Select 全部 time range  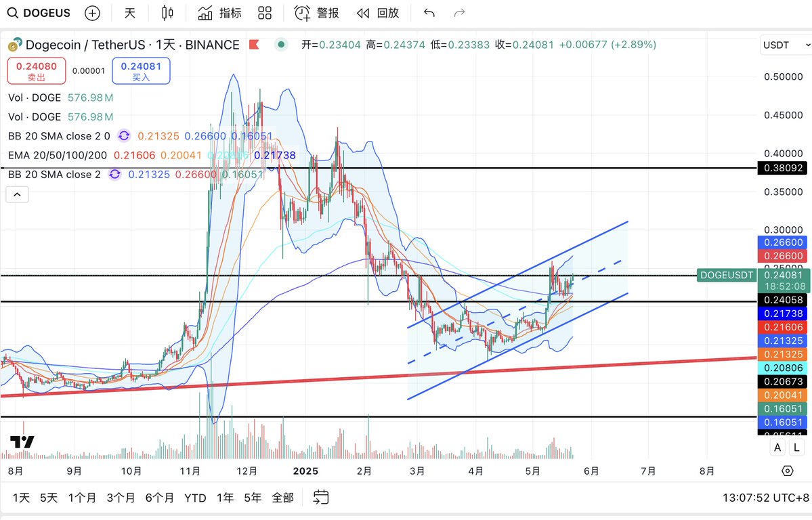coord(283,498)
